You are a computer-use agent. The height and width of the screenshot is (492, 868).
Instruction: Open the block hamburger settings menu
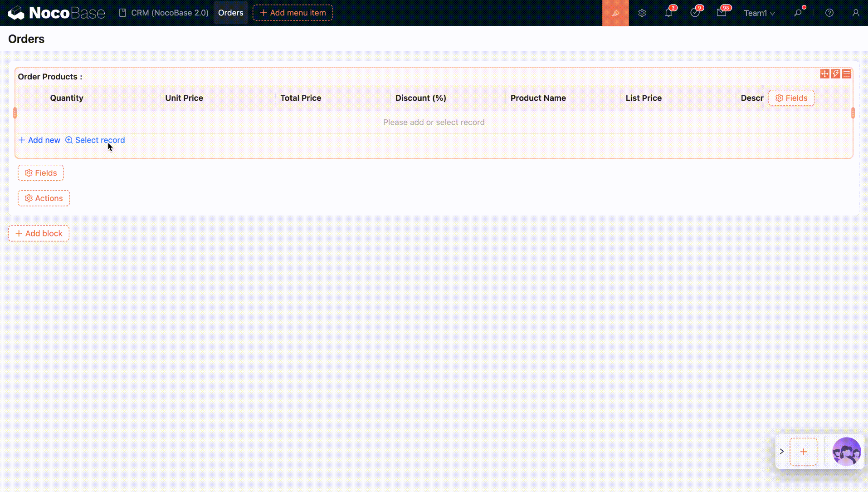coord(846,74)
